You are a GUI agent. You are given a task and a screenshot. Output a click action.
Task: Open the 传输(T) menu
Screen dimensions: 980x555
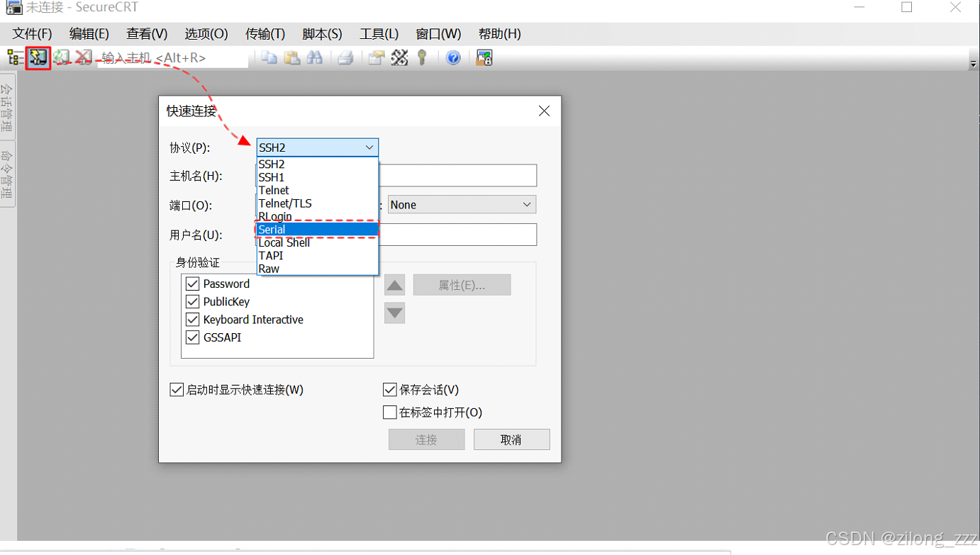pyautogui.click(x=265, y=34)
